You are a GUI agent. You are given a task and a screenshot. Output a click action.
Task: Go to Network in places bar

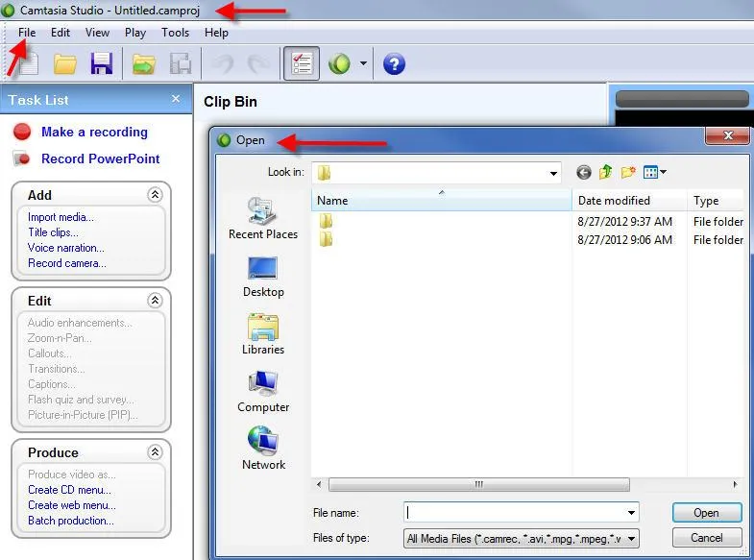point(263,449)
